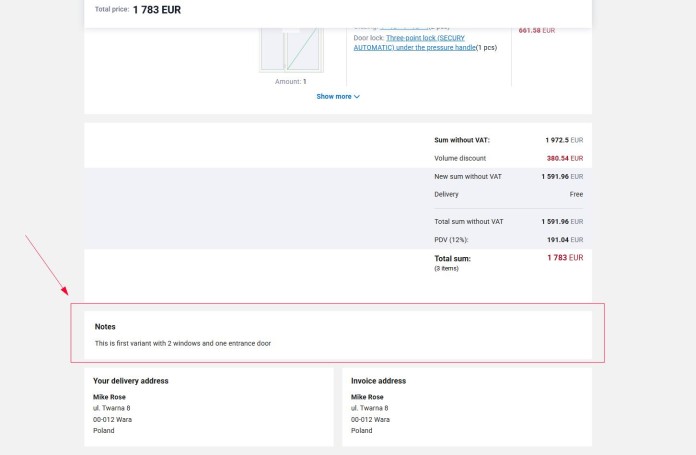Click the Total price 1 783 EUR header

point(138,10)
